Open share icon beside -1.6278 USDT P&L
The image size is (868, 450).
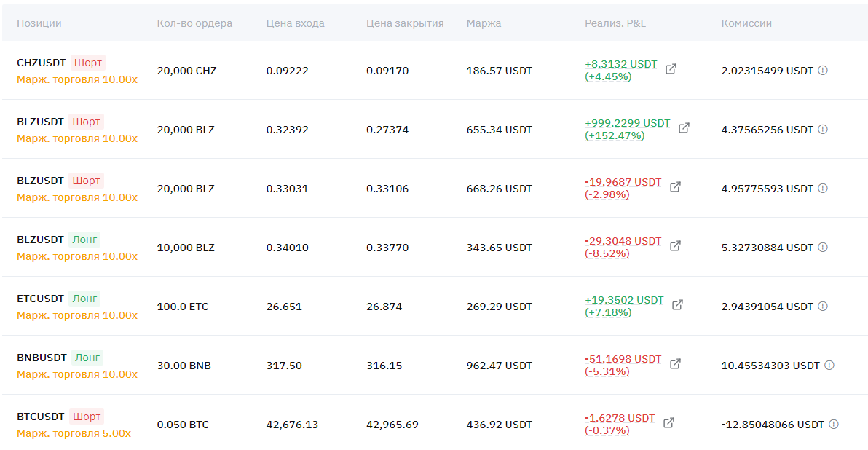(x=668, y=423)
